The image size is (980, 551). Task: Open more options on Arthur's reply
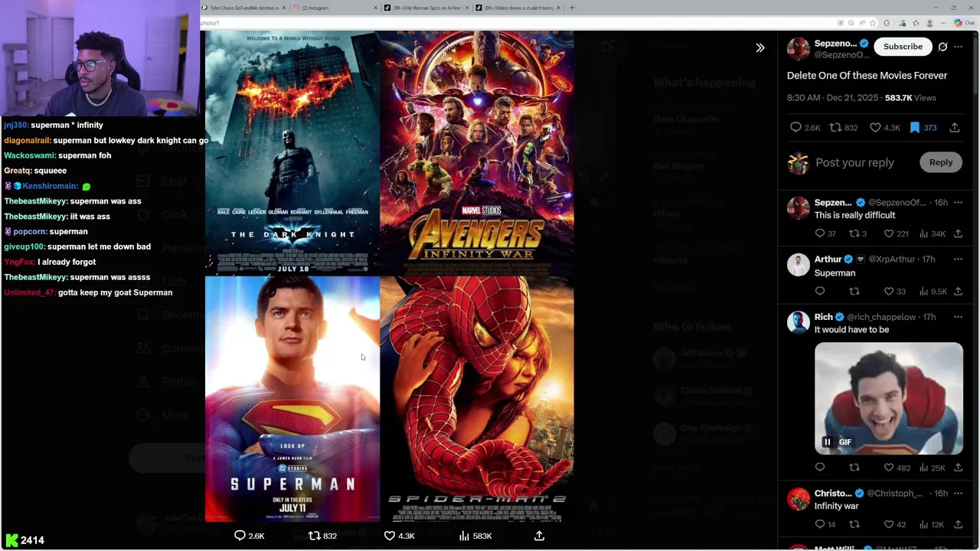tap(959, 259)
